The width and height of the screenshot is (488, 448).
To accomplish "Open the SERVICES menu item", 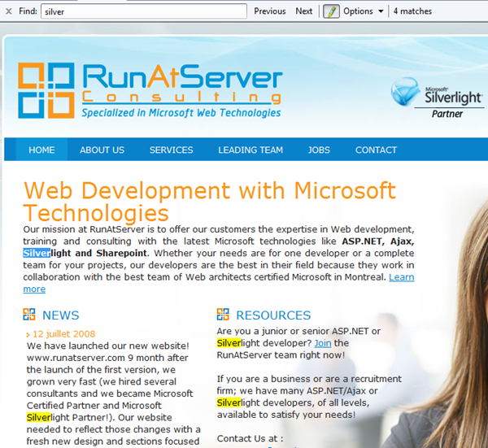I will [x=171, y=150].
